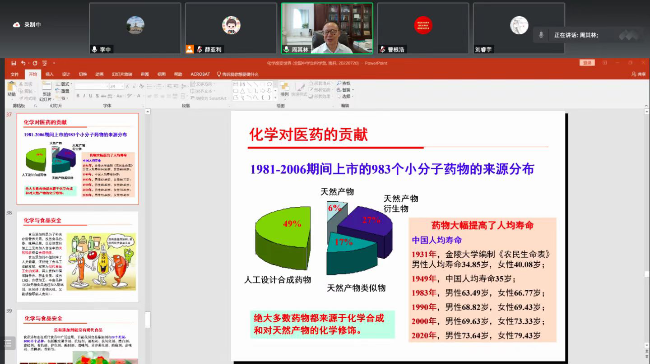The height and width of the screenshot is (364, 650).
Task: Click the Undo arrow icon
Action: tap(23, 63)
